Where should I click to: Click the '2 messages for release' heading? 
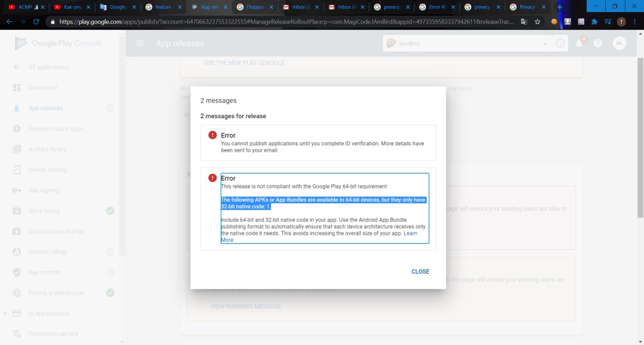[233, 116]
